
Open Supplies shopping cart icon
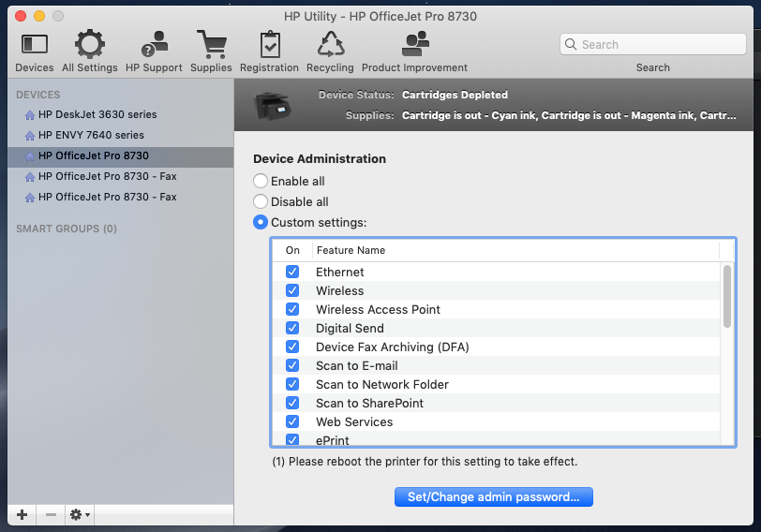pos(211,44)
